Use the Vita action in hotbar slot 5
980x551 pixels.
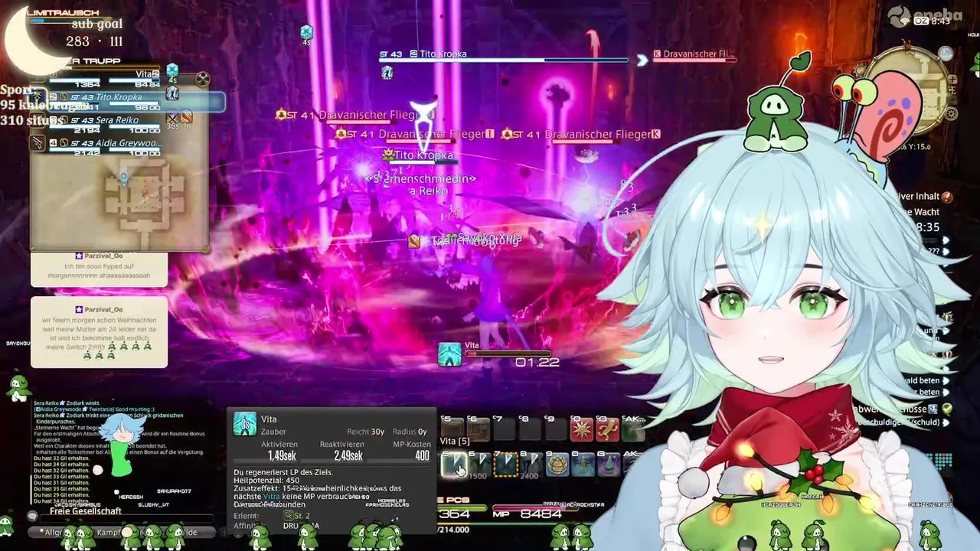(454, 464)
